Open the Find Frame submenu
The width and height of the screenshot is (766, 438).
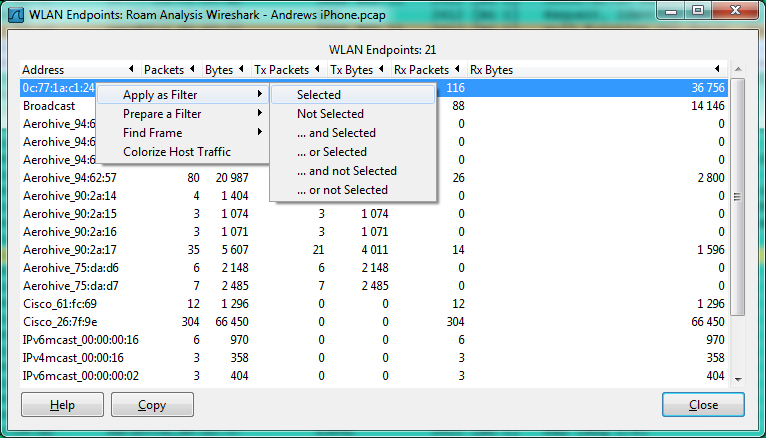click(183, 133)
